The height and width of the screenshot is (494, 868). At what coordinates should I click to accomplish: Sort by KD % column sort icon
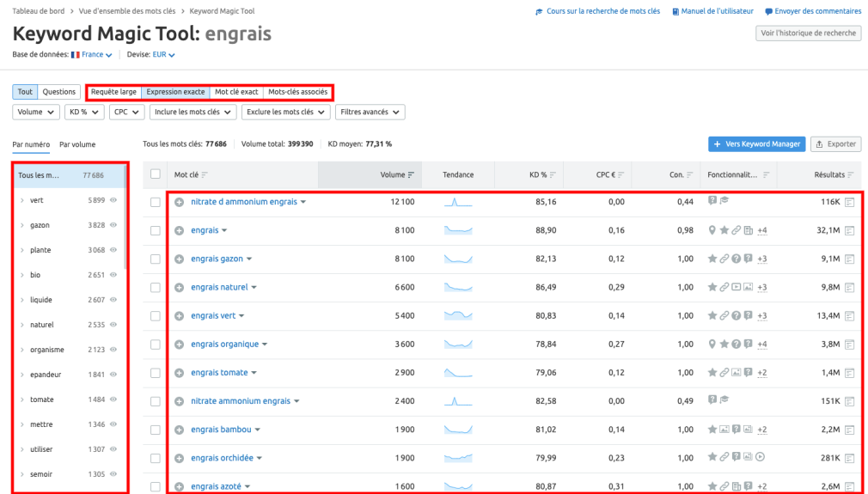pos(553,174)
